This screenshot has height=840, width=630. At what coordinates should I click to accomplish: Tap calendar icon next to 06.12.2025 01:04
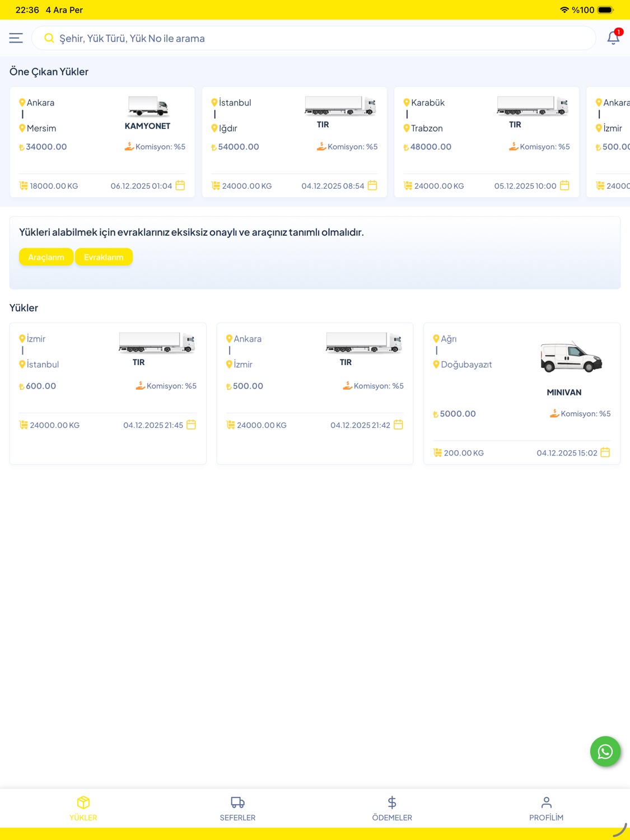tap(180, 185)
